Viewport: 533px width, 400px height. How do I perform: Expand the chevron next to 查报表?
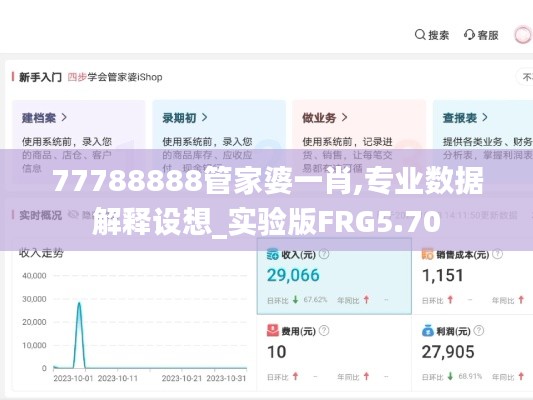coord(485,118)
